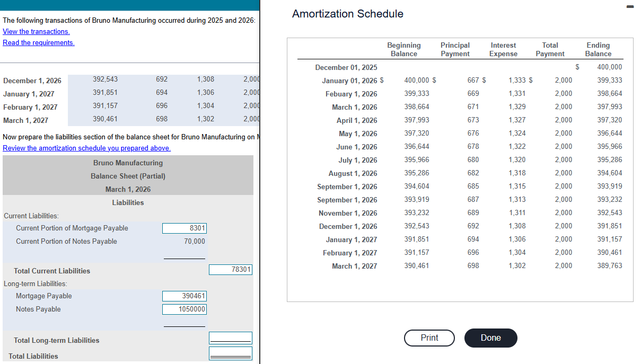Click the 'June 1, 2026' row label

pos(357,147)
